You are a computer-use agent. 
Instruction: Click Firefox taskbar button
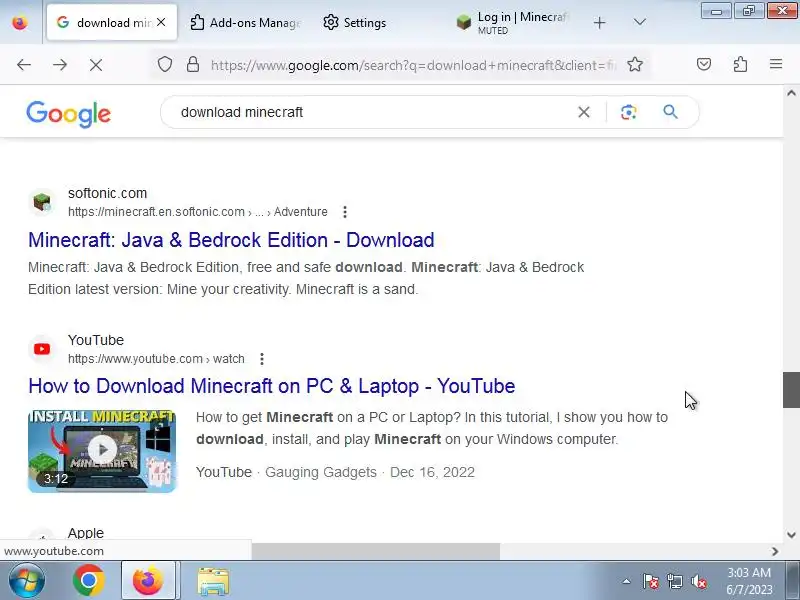pos(148,581)
